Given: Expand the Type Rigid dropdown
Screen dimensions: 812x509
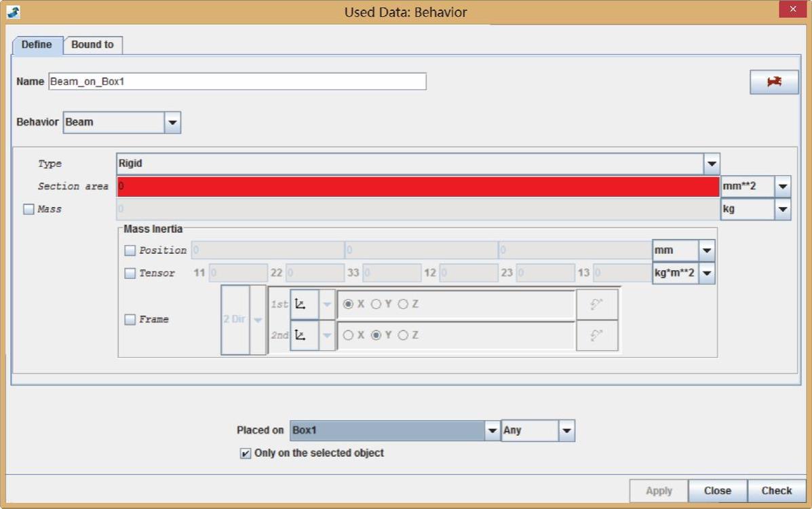Looking at the screenshot, I should (x=711, y=164).
